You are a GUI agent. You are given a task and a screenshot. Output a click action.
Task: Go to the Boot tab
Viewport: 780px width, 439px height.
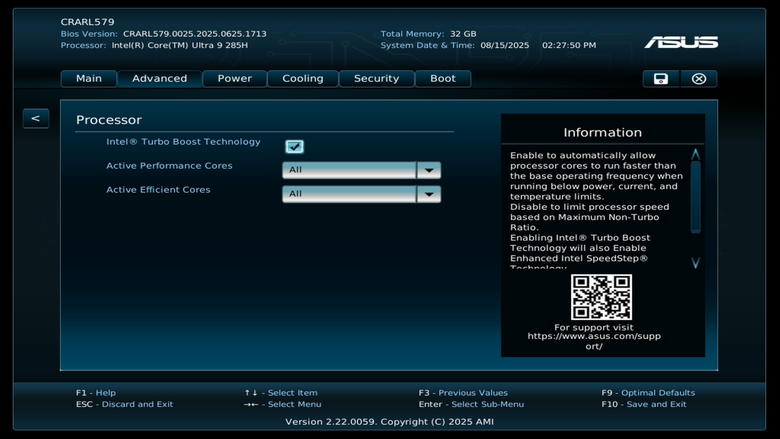pyautogui.click(x=443, y=79)
